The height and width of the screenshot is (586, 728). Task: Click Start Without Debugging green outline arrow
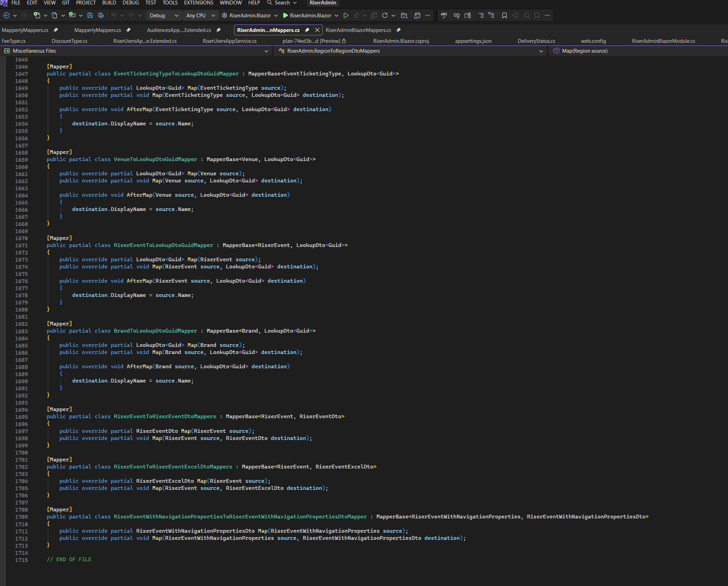pyautogui.click(x=346, y=15)
